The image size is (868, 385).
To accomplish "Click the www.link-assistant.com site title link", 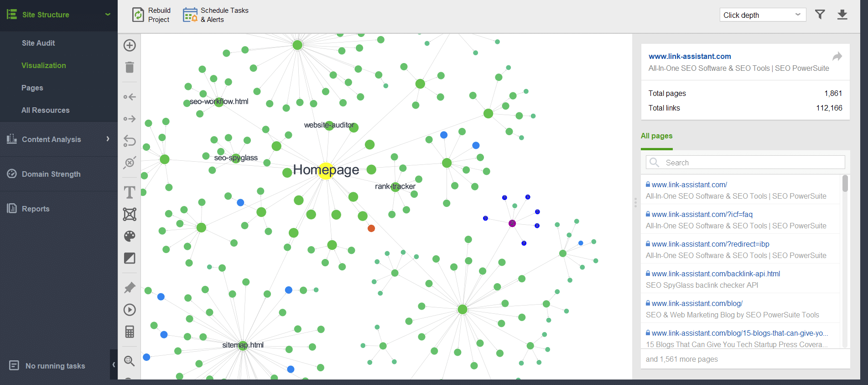I will [x=690, y=56].
